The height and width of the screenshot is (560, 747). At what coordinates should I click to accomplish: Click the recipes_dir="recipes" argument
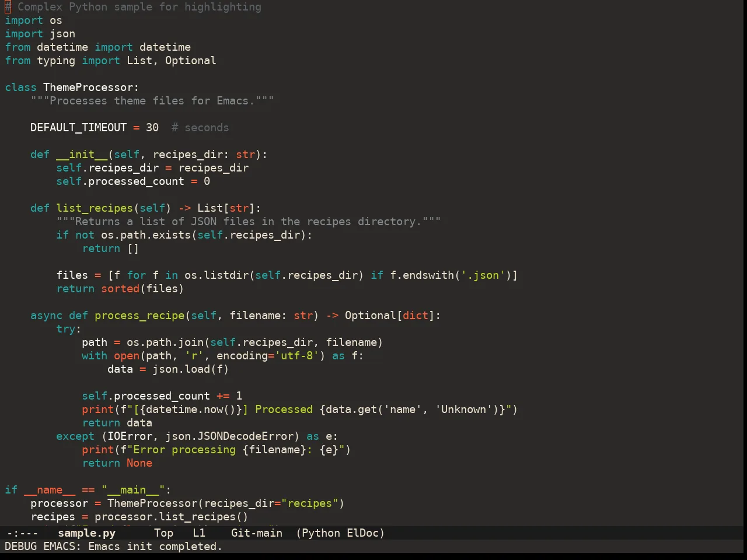[271, 503]
